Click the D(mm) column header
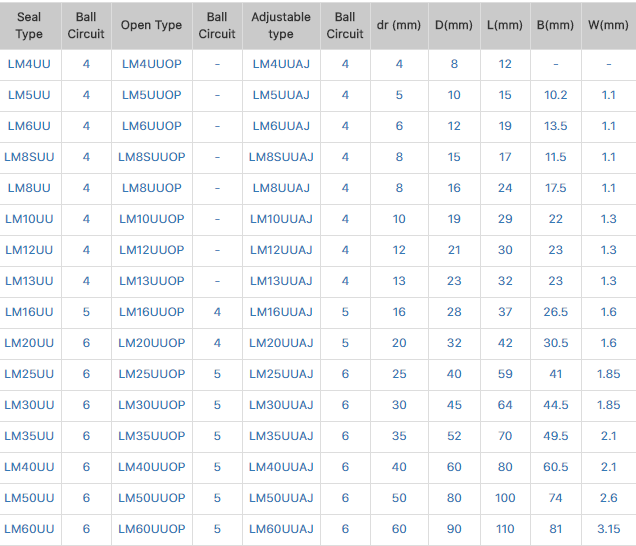The height and width of the screenshot is (546, 636). tap(454, 25)
